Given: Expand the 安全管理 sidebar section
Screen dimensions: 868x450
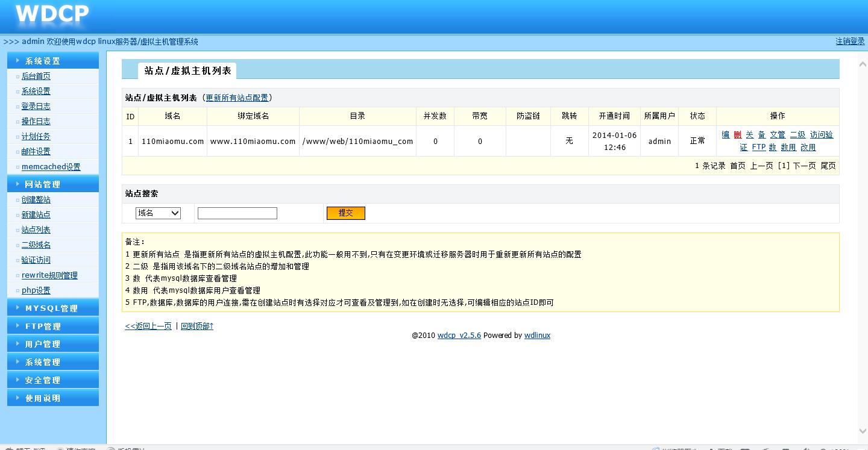Looking at the screenshot, I should pyautogui.click(x=43, y=380).
